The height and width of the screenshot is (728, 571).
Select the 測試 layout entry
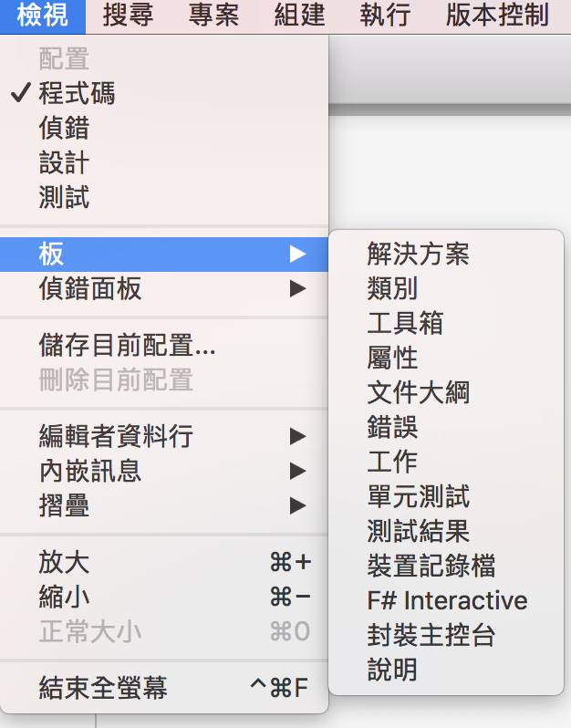tap(164, 197)
